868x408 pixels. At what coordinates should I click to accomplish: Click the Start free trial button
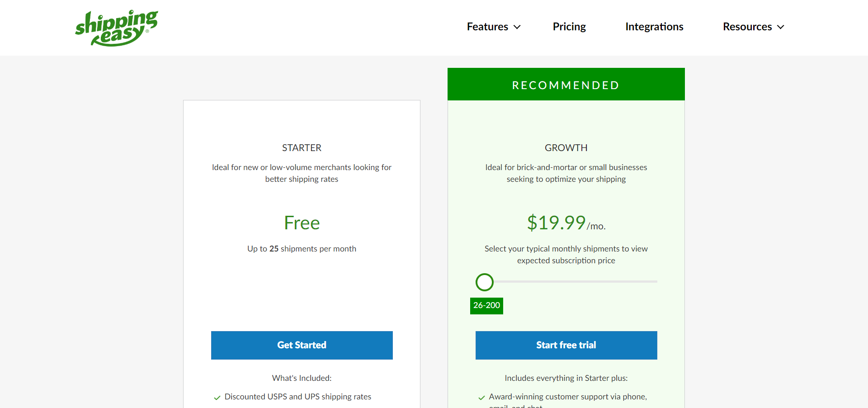566,345
